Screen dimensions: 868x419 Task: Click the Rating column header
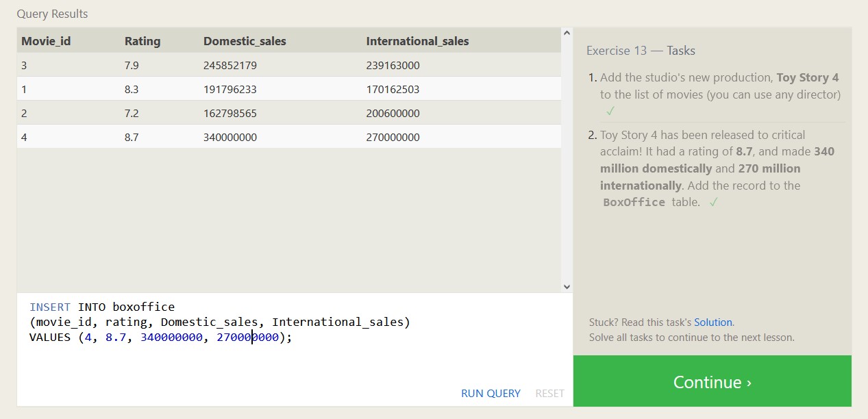(x=142, y=41)
